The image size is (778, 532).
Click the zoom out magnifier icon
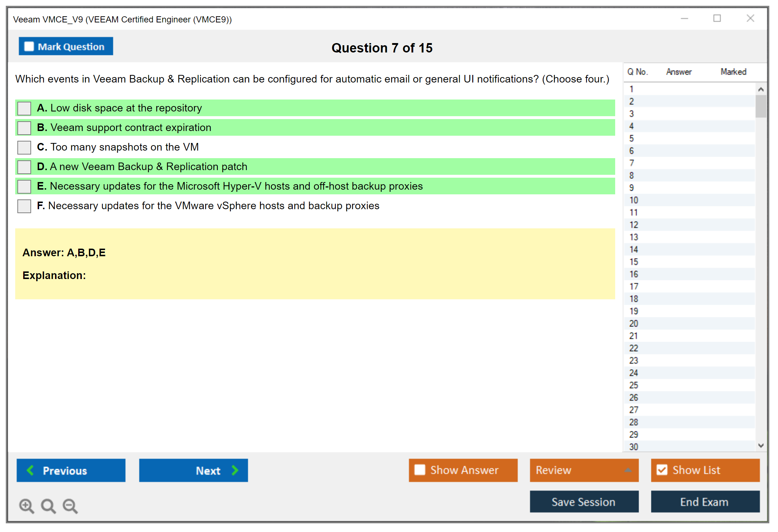70,506
